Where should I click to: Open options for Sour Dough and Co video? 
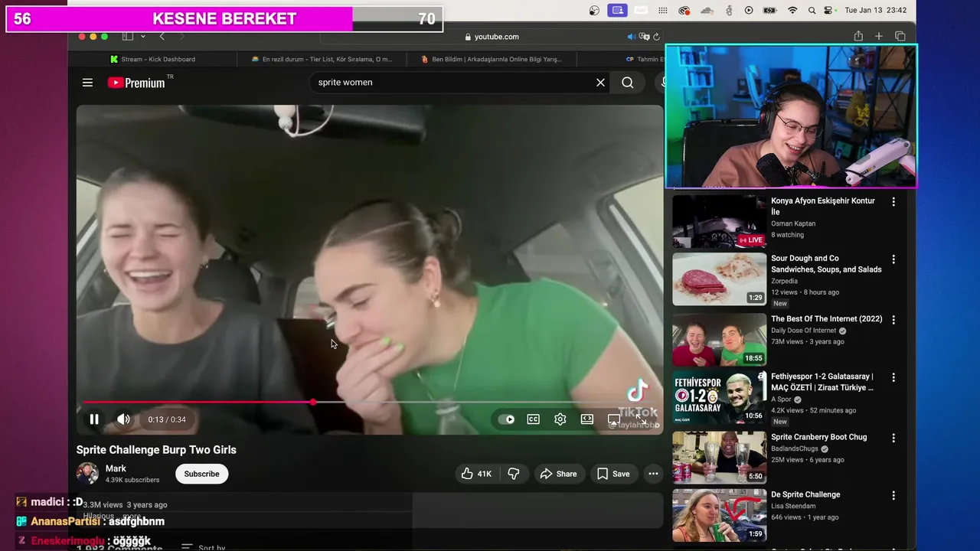pyautogui.click(x=893, y=259)
